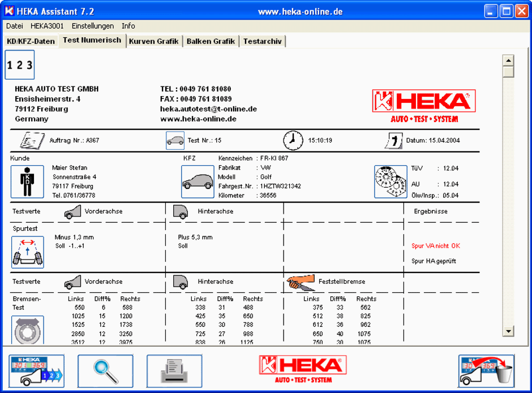532x393 pixels.
Task: Open the Testarchiv tab
Action: click(x=263, y=41)
